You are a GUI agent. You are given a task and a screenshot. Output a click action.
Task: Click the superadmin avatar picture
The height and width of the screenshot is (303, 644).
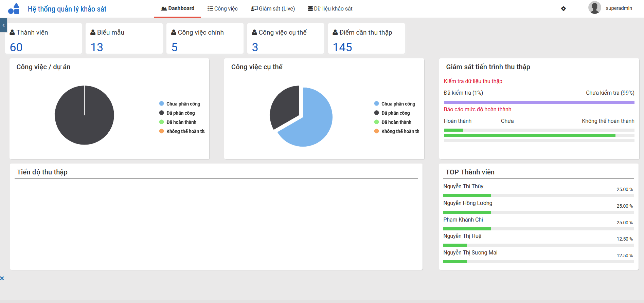coord(594,8)
